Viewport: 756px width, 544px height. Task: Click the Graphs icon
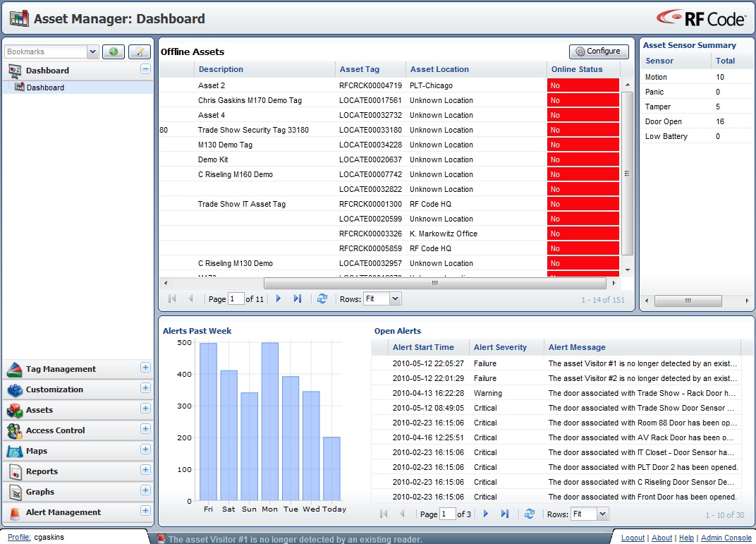pyautogui.click(x=16, y=492)
